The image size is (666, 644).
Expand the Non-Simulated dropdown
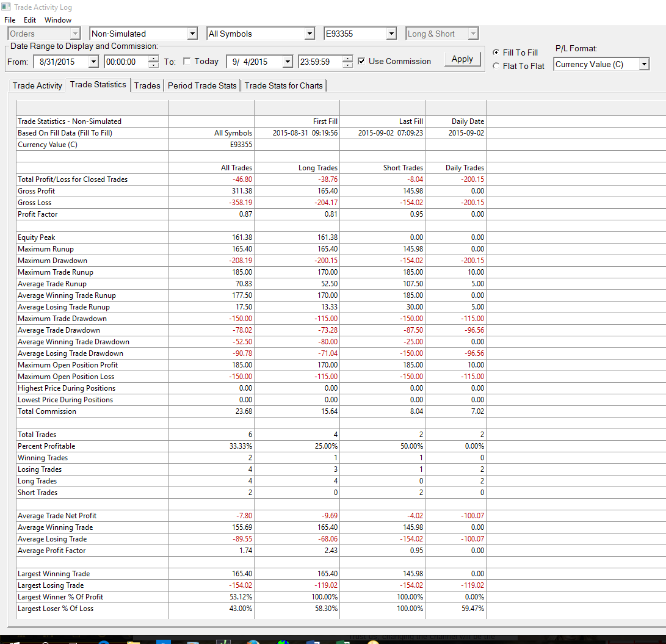[192, 34]
